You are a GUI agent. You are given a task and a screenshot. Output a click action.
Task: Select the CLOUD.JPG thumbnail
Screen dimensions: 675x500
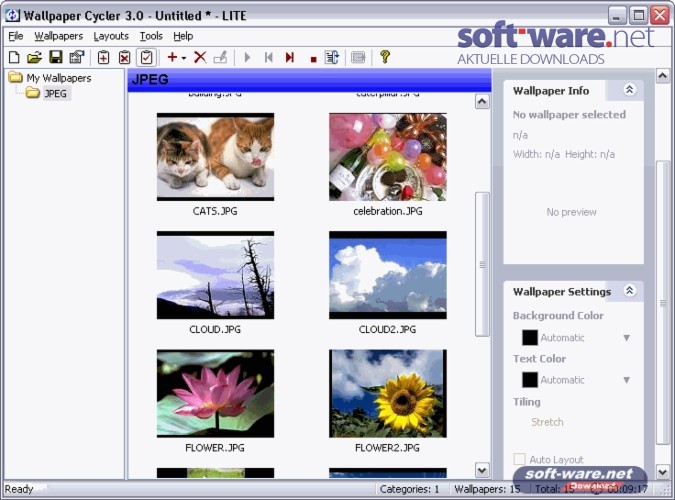pos(215,275)
